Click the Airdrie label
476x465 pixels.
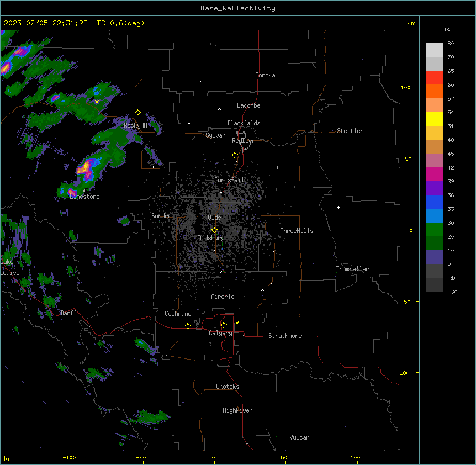click(x=223, y=297)
